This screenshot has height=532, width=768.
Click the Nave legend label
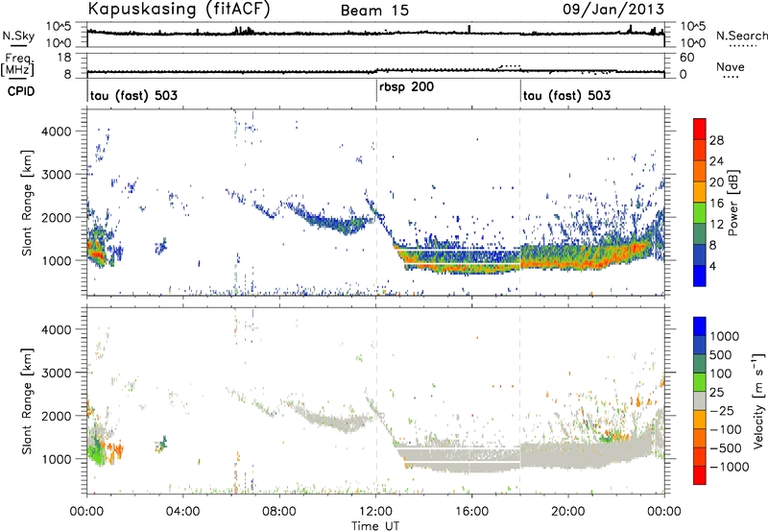point(731,67)
